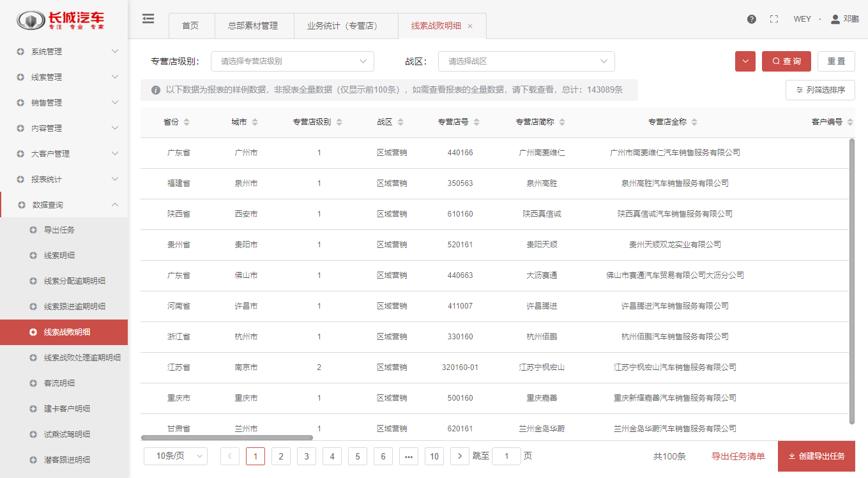Click the 查询 search button
The image size is (868, 478).
click(786, 61)
